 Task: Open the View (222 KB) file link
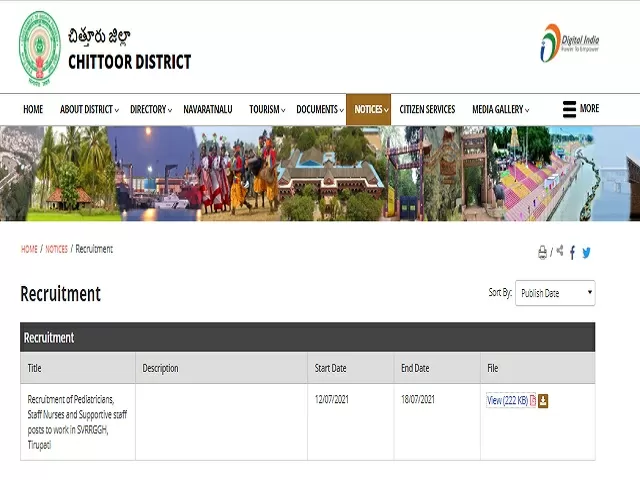[507, 401]
